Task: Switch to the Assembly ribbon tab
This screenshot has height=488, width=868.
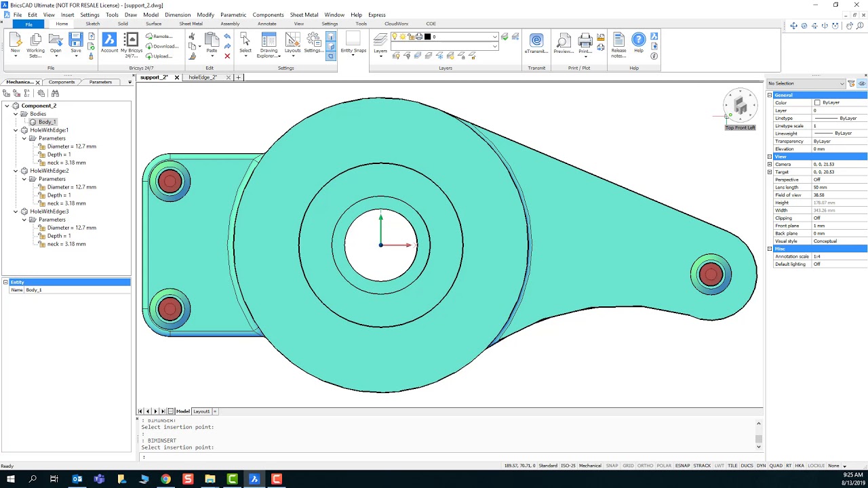Action: [x=230, y=24]
